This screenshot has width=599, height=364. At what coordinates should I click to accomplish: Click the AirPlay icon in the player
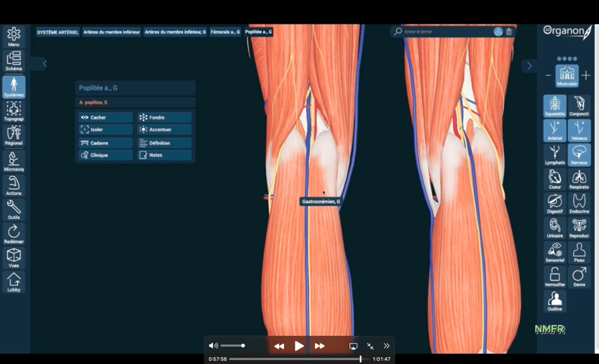tap(353, 346)
